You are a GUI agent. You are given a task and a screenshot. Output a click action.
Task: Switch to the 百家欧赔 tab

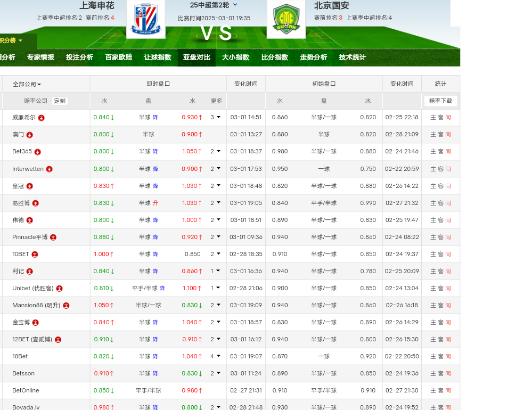pyautogui.click(x=118, y=58)
